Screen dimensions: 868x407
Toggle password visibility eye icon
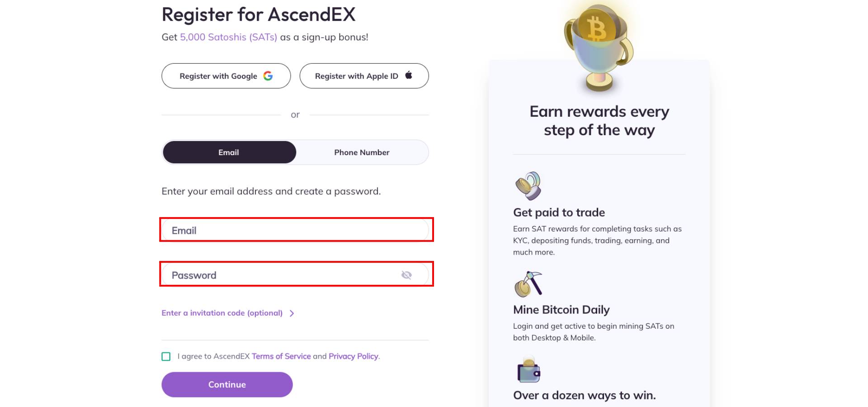(x=406, y=275)
